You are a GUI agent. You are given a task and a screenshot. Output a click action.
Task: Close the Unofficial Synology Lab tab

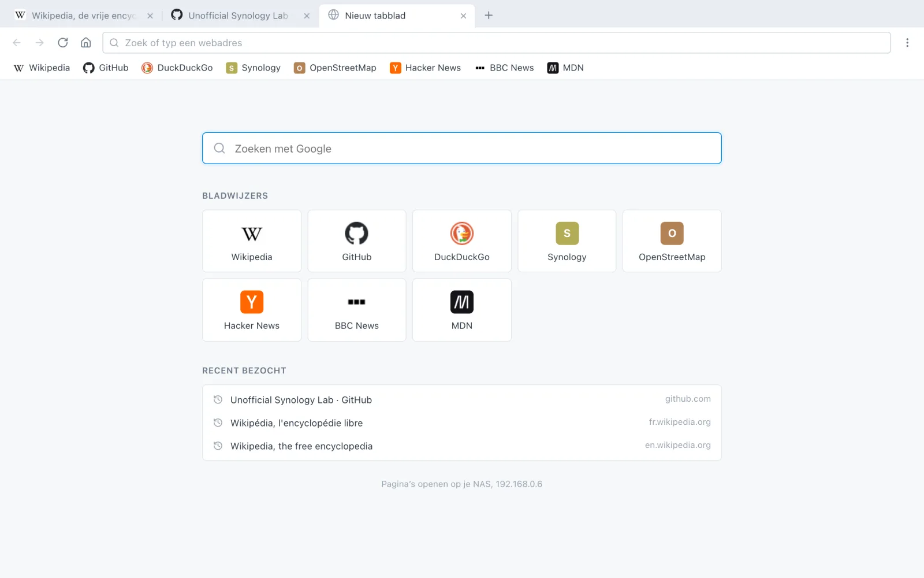[307, 16]
